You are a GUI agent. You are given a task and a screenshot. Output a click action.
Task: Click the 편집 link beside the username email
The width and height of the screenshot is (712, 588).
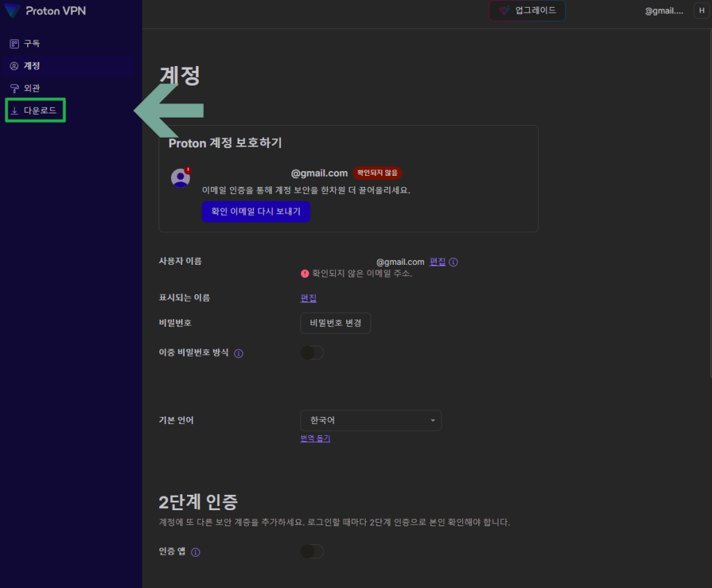tap(437, 262)
